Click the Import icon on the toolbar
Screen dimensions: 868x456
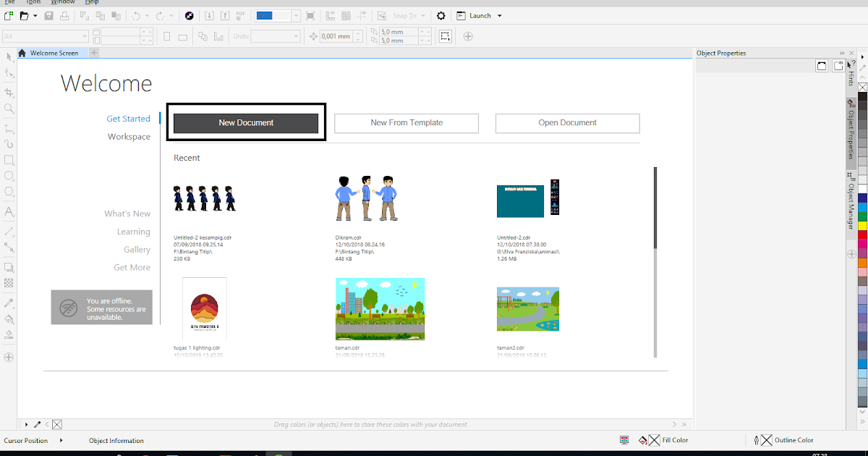tap(209, 15)
